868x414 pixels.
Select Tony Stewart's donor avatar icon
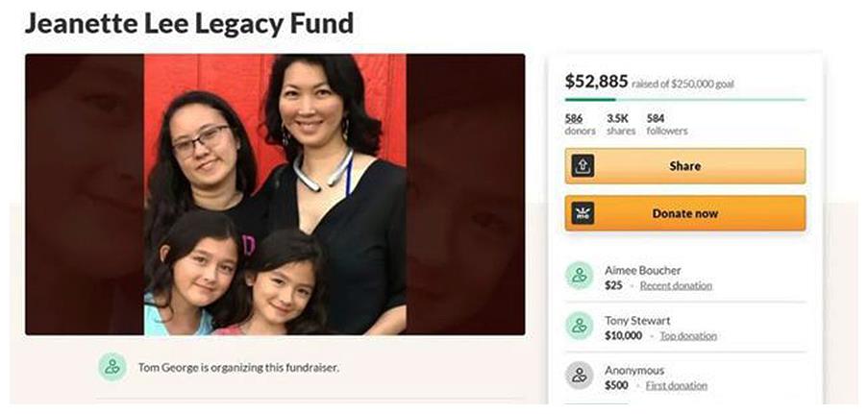(579, 326)
